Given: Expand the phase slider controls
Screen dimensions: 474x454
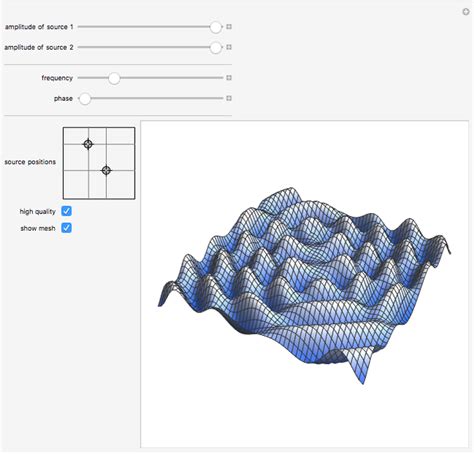Looking at the screenshot, I should (x=229, y=98).
